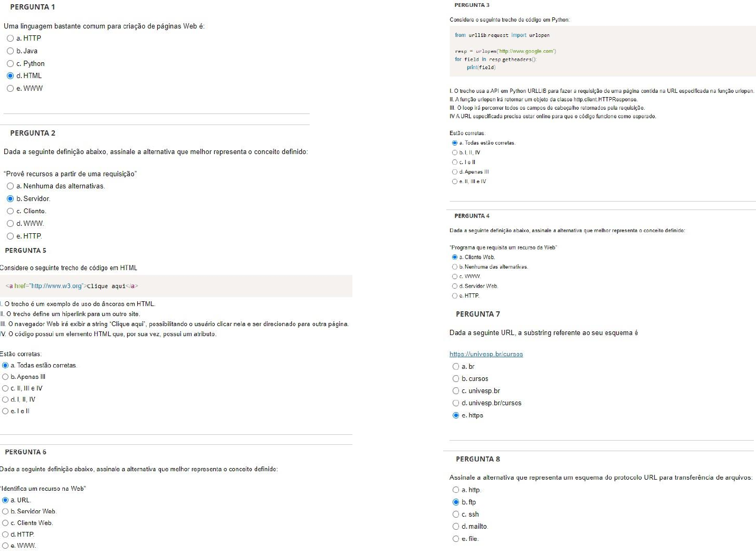Pick the "c. Python" answer in Pergunta 1
The image size is (756, 553).
(x=10, y=64)
